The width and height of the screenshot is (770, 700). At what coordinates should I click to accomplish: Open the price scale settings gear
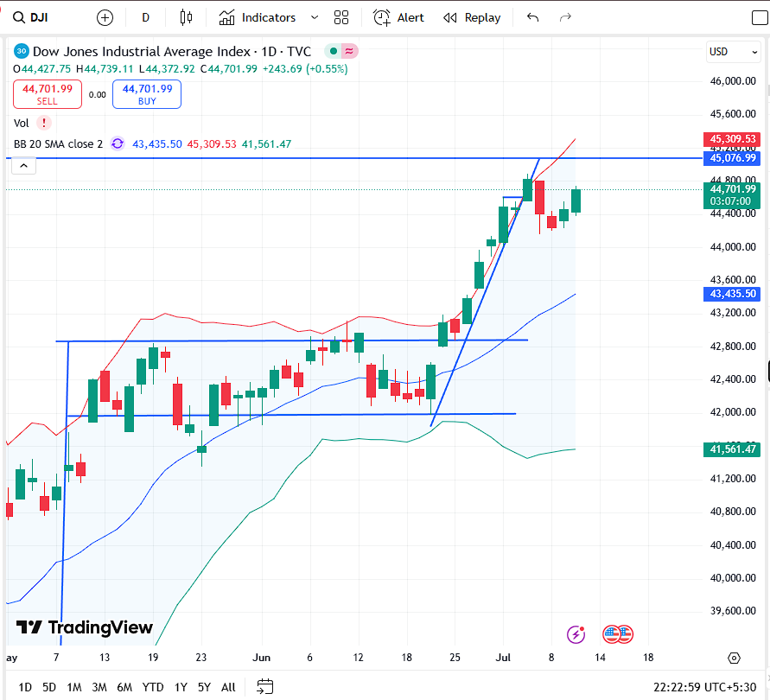734,658
